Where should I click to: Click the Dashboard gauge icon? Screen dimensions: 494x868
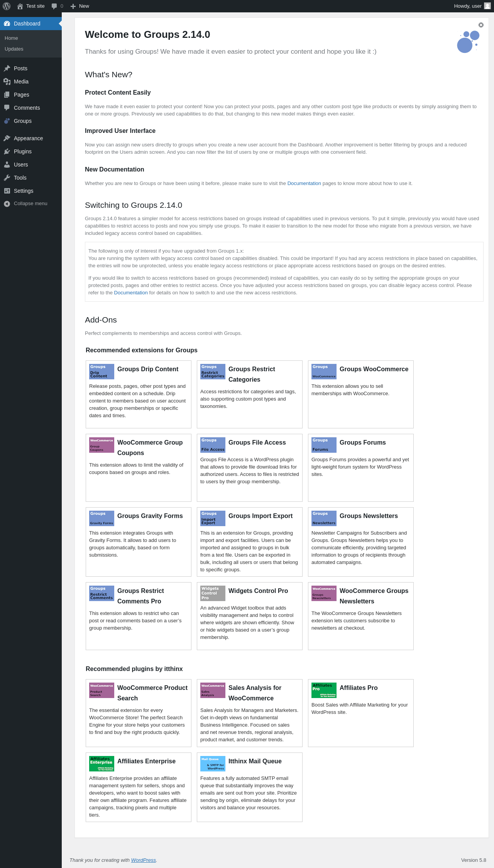tap(7, 24)
